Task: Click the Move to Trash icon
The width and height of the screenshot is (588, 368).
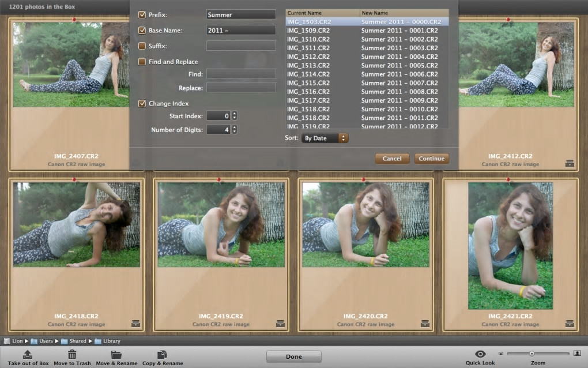Action: (x=72, y=354)
